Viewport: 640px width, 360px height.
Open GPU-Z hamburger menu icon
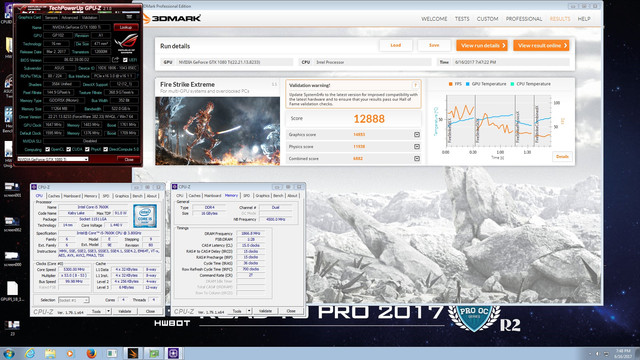[x=129, y=17]
